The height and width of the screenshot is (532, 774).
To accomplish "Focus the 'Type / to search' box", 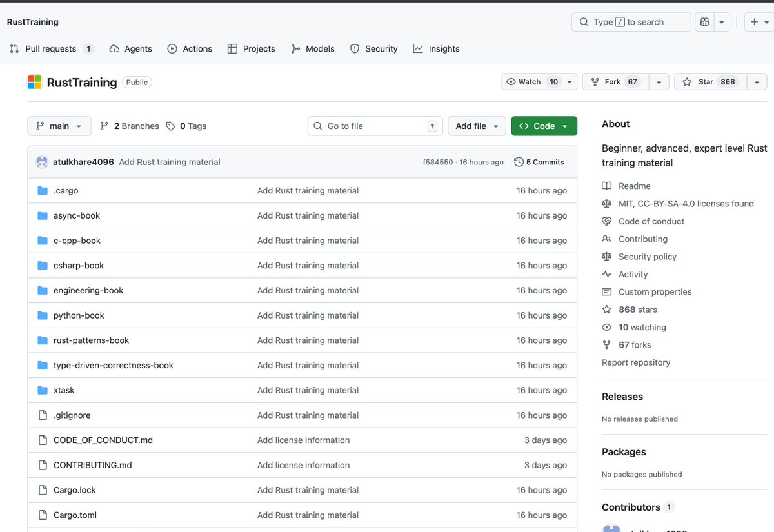I will [x=631, y=22].
